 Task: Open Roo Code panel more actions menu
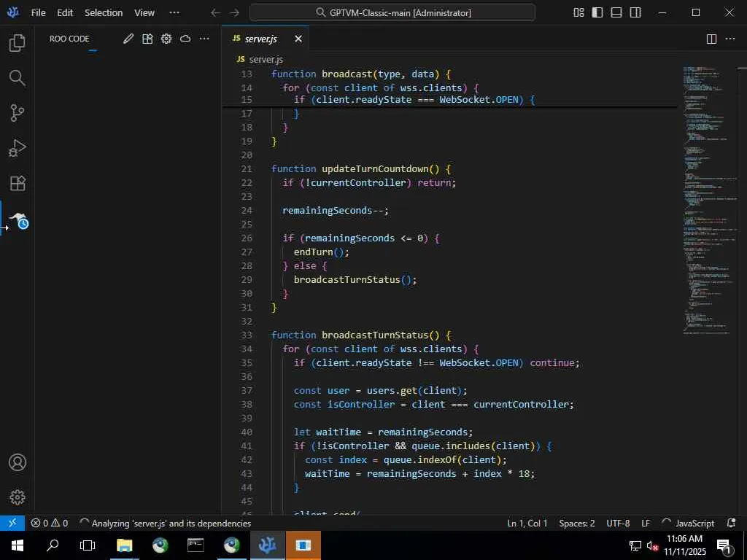204,39
